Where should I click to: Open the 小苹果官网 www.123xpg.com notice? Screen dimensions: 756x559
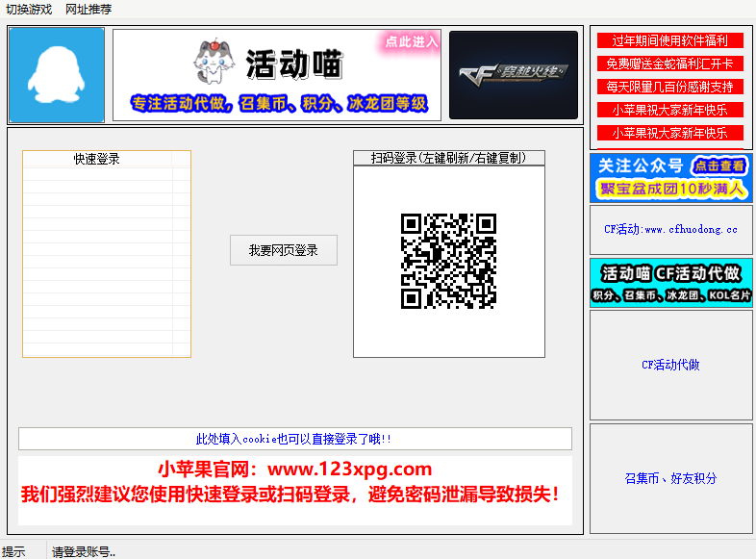tap(295, 469)
